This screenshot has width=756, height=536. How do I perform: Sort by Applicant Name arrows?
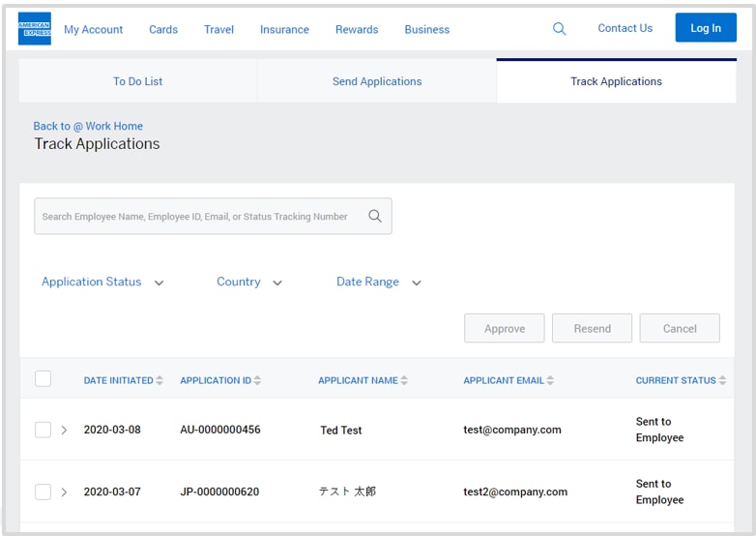point(404,380)
